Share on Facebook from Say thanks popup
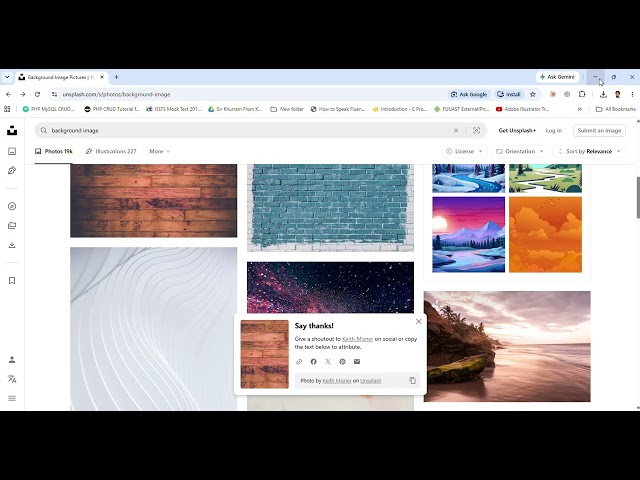640x480 pixels. pos(313,362)
